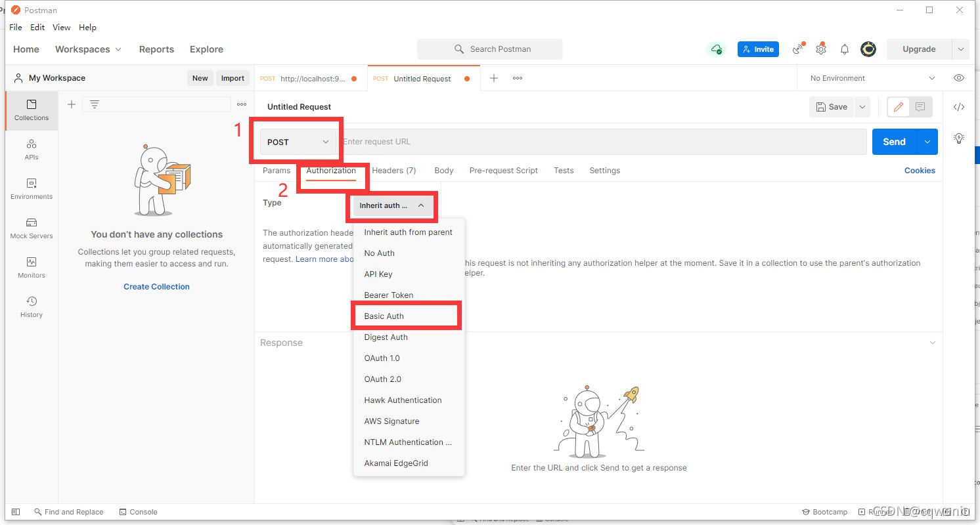Click the Invite button
980x525 pixels.
[758, 49]
